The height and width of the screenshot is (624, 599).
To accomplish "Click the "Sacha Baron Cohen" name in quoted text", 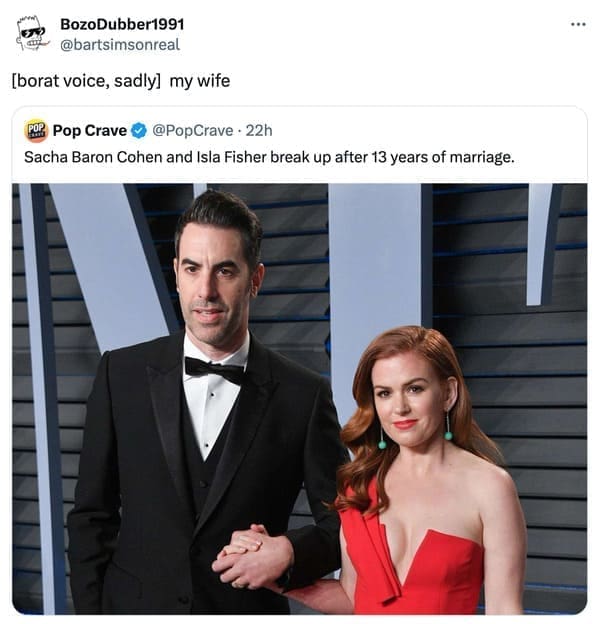I will click(94, 157).
